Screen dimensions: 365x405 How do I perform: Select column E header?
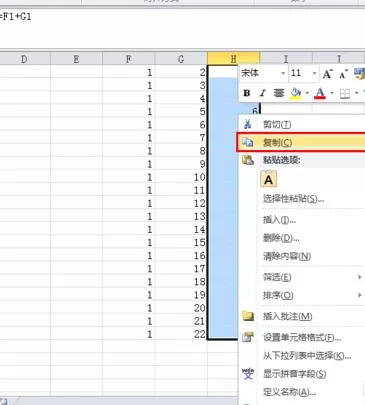tap(76, 59)
